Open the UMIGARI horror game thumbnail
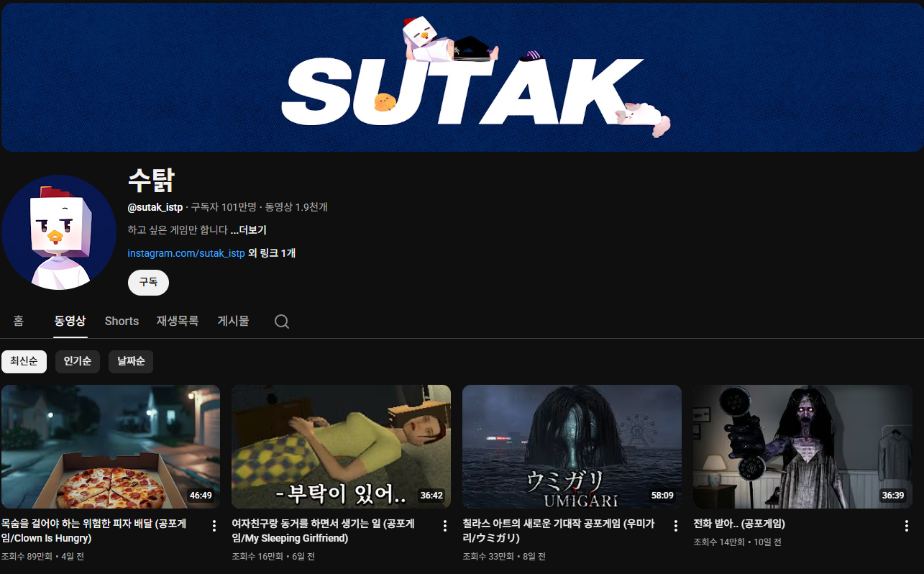Image resolution: width=924 pixels, height=574 pixels. click(572, 447)
